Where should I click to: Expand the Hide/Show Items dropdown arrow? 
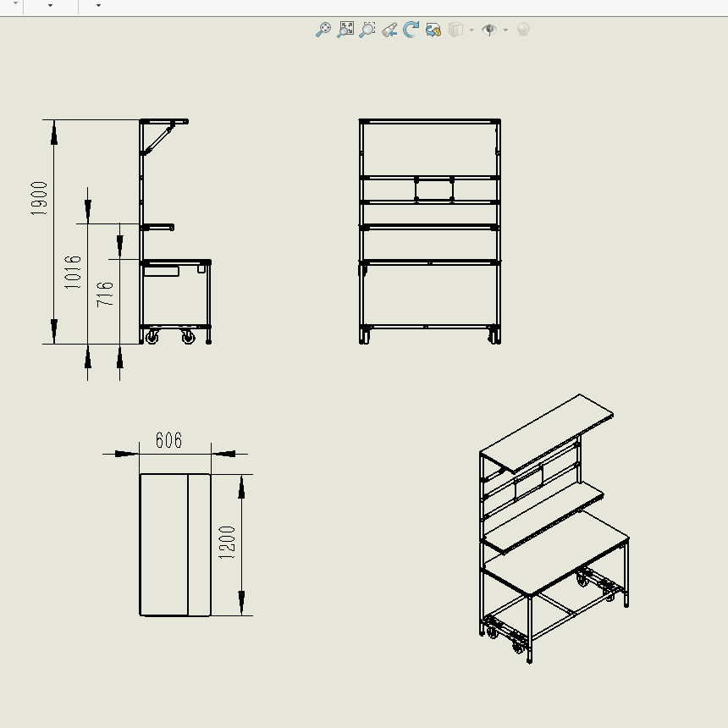(505, 30)
